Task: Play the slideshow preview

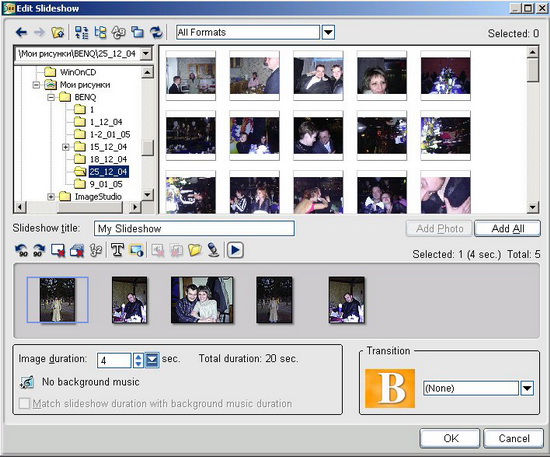Action: coord(235,250)
